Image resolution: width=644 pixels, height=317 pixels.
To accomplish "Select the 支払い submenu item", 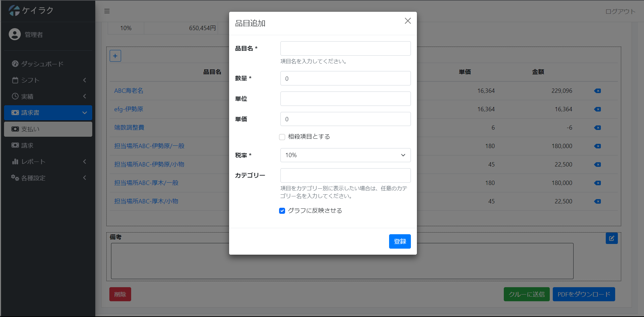I will (48, 129).
